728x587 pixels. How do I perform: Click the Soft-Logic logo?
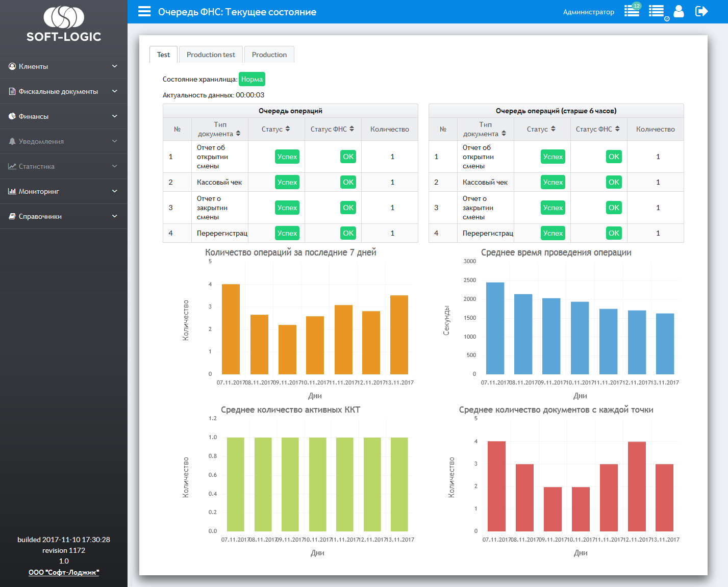pyautogui.click(x=64, y=24)
